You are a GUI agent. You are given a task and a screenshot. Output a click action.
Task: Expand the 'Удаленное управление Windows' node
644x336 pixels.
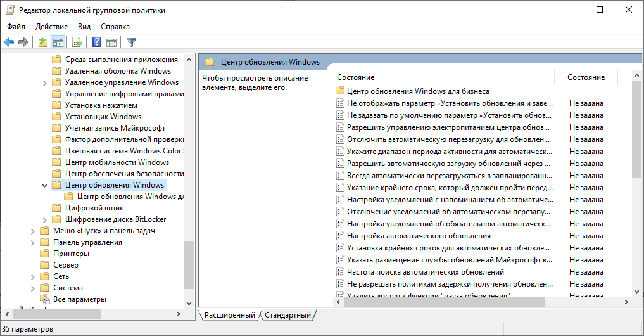pos(44,82)
